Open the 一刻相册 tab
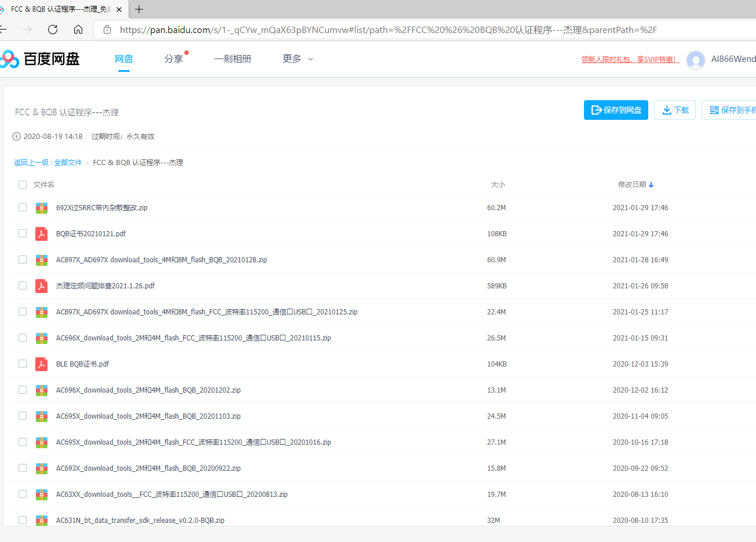 click(233, 59)
